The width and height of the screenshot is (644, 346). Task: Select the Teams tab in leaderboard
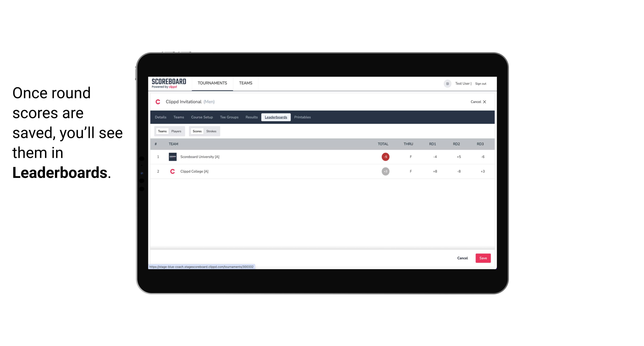(162, 131)
